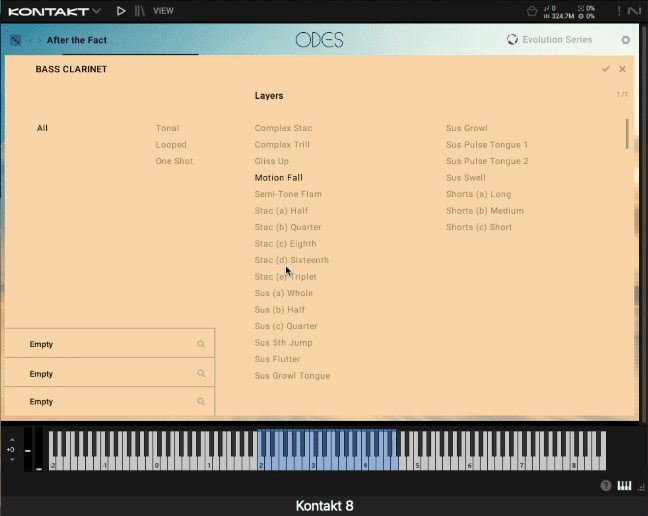Viewport: 648px width, 516px height.
Task: Click the pitch bend wheel strip
Action: click(x=28, y=449)
